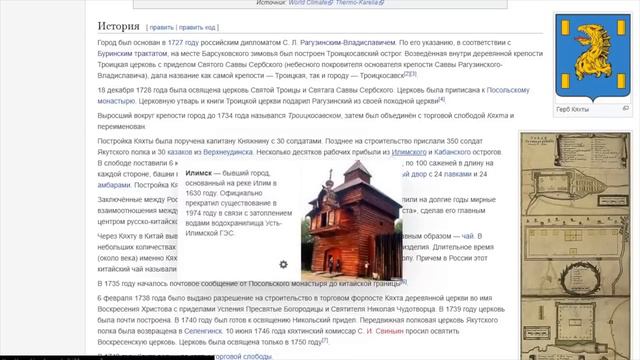Open the 'лавками' link

coord(458,174)
